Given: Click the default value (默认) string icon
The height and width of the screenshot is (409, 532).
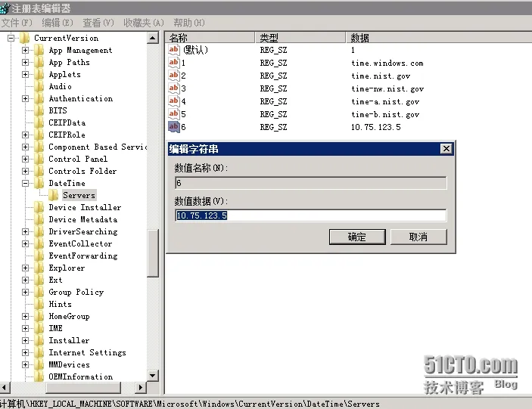Looking at the screenshot, I should pyautogui.click(x=173, y=50).
